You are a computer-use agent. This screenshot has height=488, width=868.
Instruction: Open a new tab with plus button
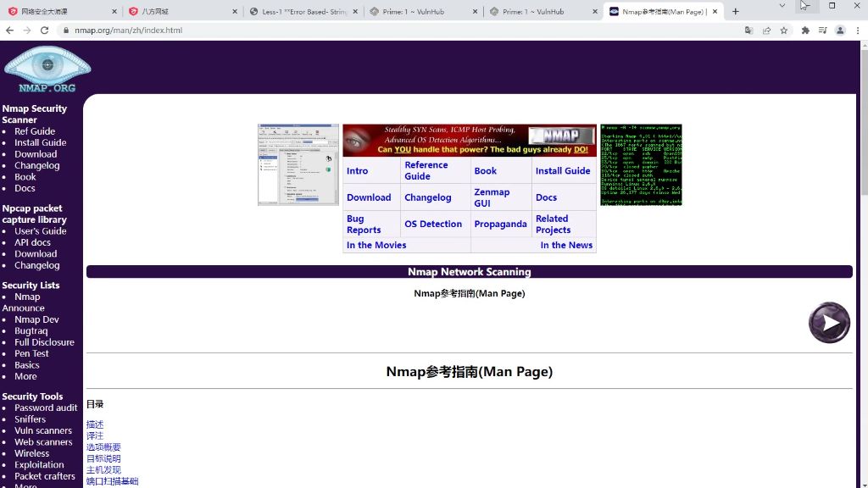(735, 11)
